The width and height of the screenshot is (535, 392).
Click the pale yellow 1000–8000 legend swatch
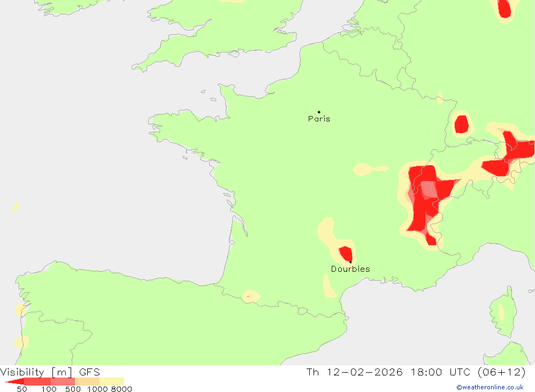point(112,382)
